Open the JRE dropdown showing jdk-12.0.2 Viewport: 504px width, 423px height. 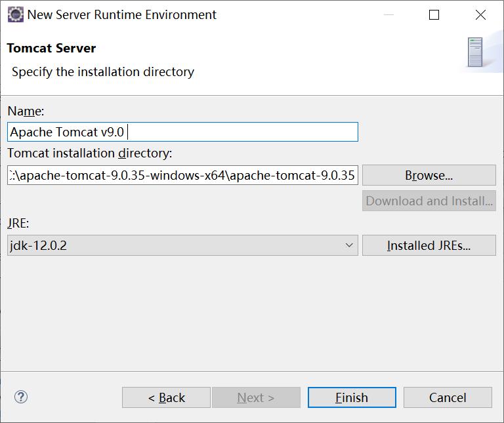click(182, 245)
